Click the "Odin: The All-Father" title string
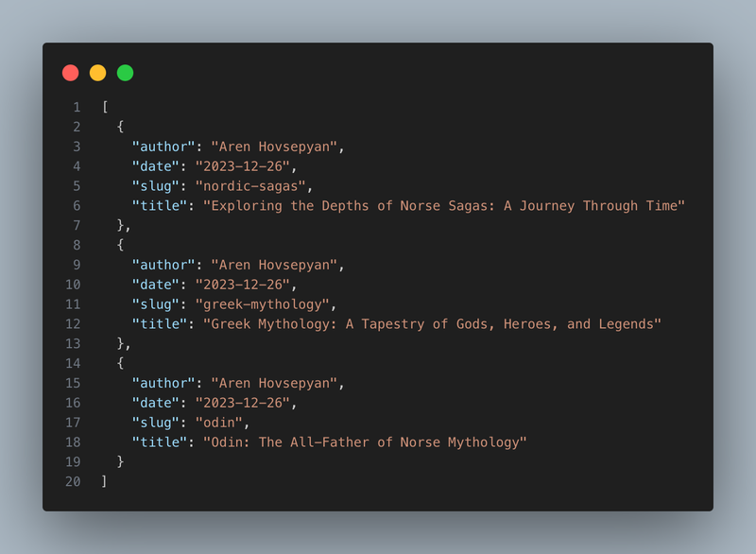 365,442
